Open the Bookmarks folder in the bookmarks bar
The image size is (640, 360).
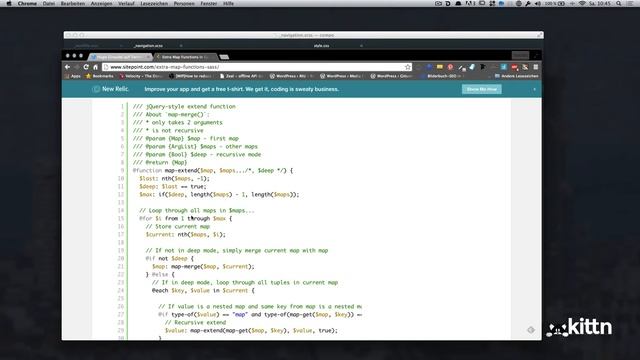coord(100,76)
